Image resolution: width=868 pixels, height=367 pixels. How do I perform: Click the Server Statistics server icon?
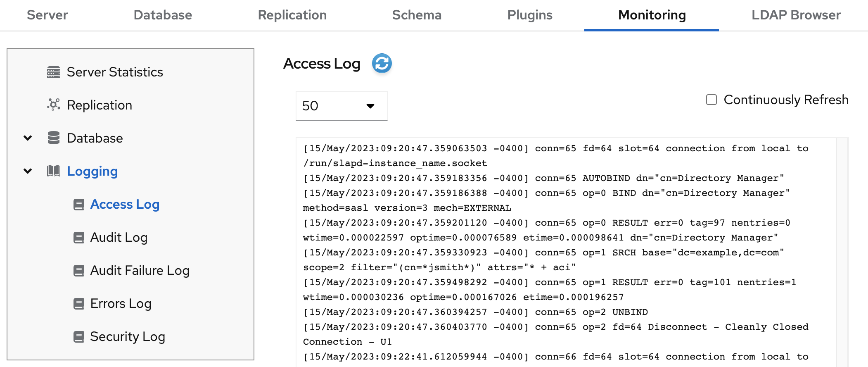[x=54, y=72]
